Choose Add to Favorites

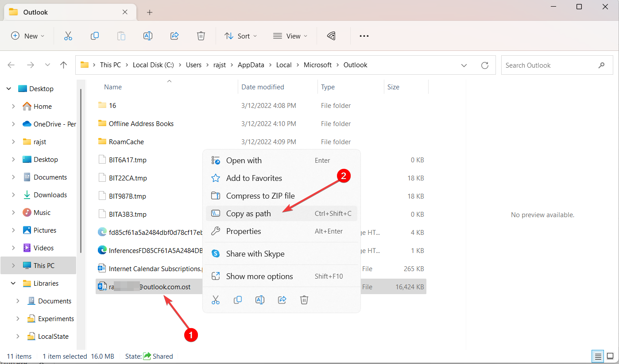(x=282, y=178)
